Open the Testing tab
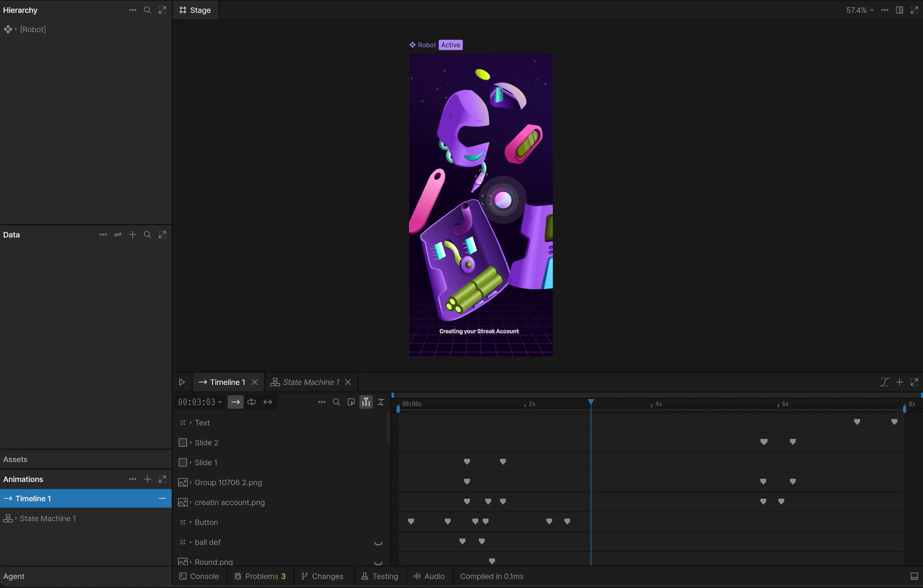The image size is (923, 588). tap(380, 576)
